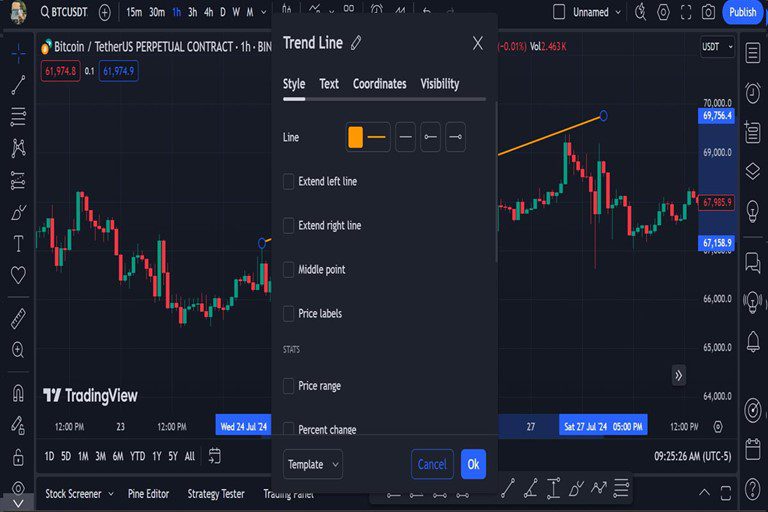Select the brush drawing tool
Screen dimensions: 768x512
click(18, 212)
